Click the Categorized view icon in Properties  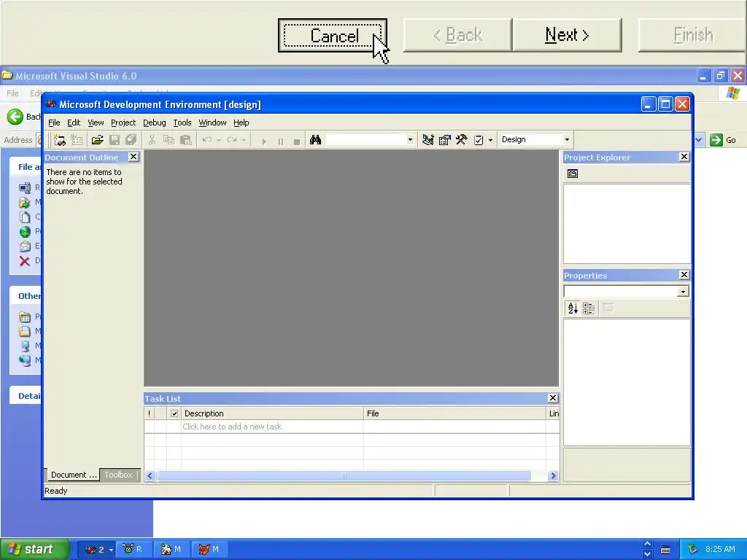(x=589, y=308)
